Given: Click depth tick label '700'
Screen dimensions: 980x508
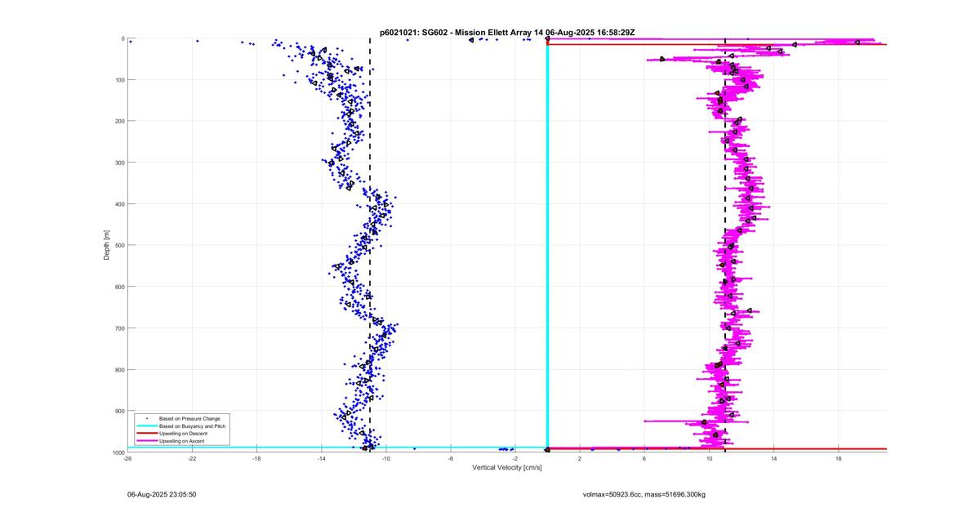Looking at the screenshot, I should click(119, 328).
